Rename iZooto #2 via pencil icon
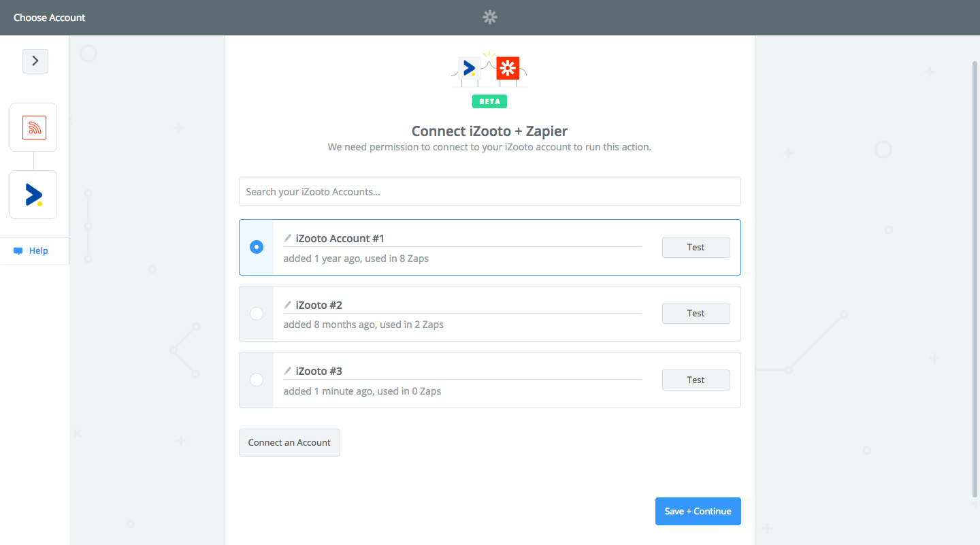This screenshot has height=545, width=980. pyautogui.click(x=288, y=305)
